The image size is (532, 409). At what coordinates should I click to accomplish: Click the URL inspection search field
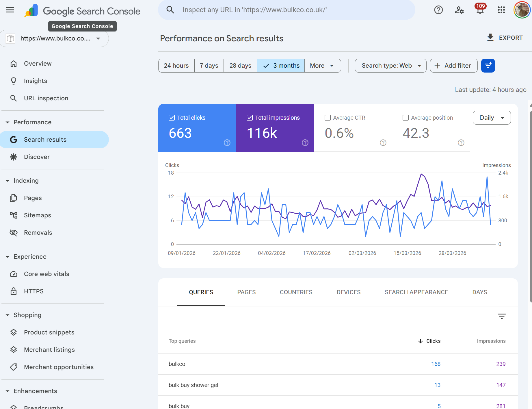tap(286, 10)
